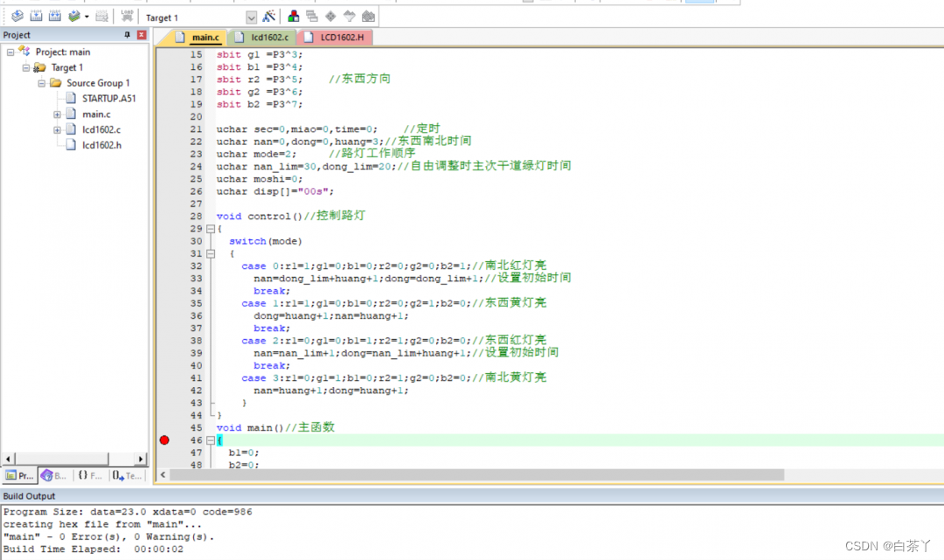This screenshot has width=944, height=560.
Task: Click the Manage Project Items icon
Action: (293, 17)
